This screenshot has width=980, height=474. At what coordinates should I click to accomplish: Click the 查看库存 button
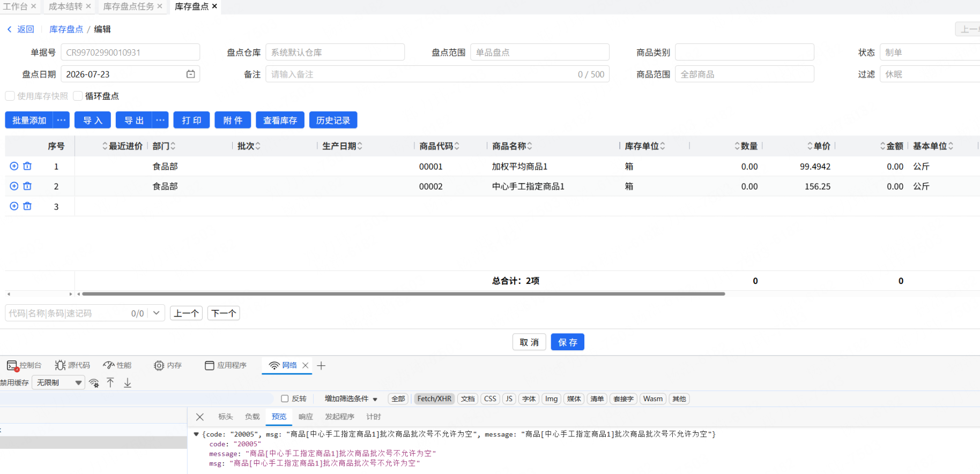click(x=280, y=120)
